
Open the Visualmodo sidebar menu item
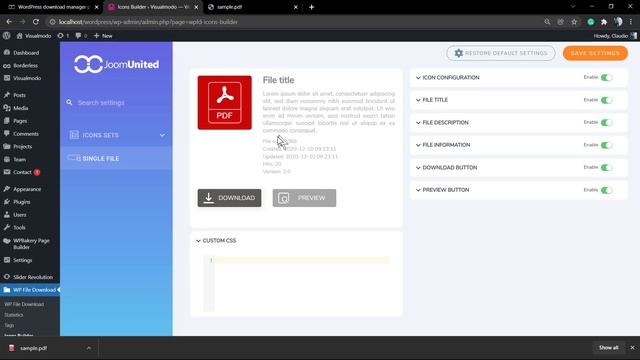[27, 78]
